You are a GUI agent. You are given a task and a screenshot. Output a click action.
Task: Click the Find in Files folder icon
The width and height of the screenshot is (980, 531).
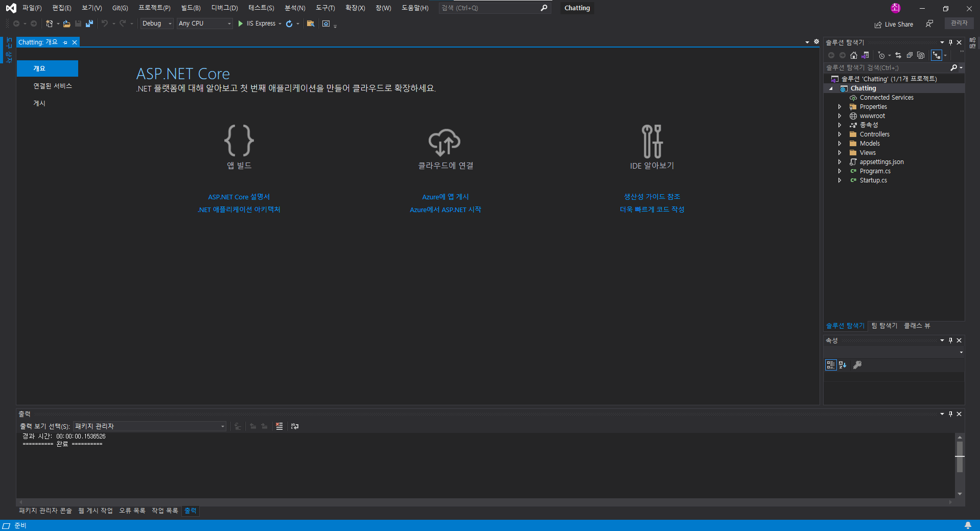point(310,24)
